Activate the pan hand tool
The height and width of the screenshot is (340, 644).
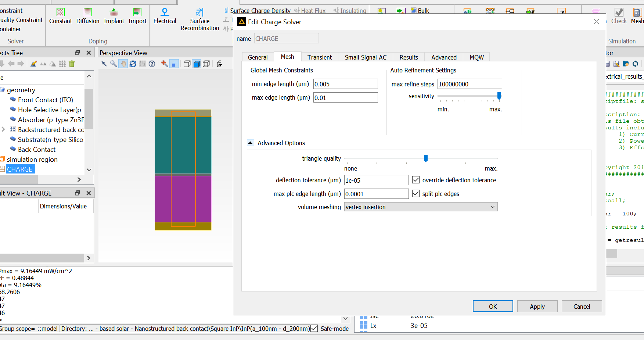[x=123, y=64]
